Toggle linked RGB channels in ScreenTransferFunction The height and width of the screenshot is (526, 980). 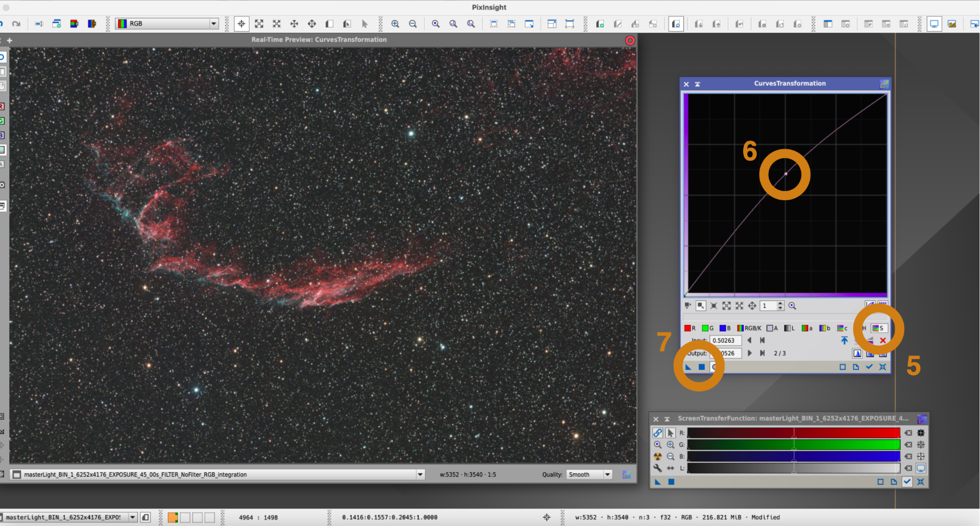click(657, 433)
